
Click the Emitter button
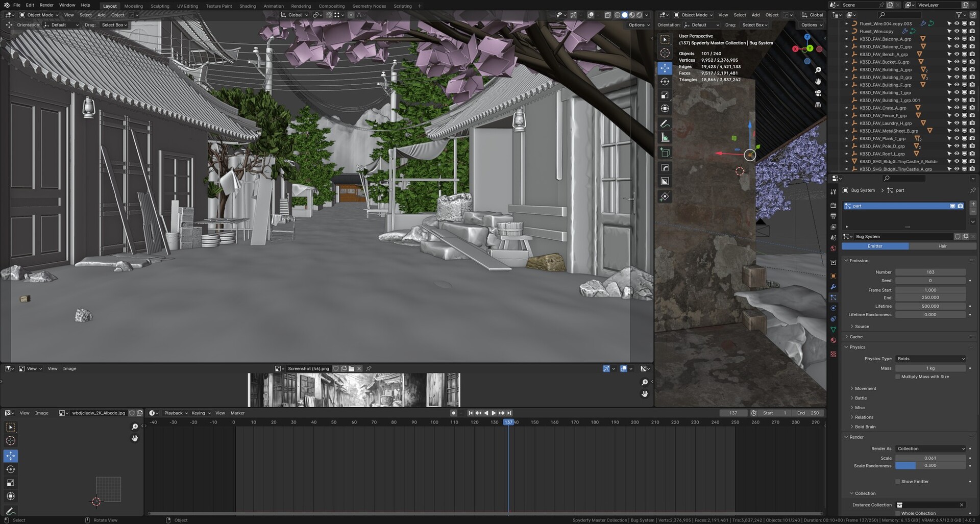pos(875,246)
